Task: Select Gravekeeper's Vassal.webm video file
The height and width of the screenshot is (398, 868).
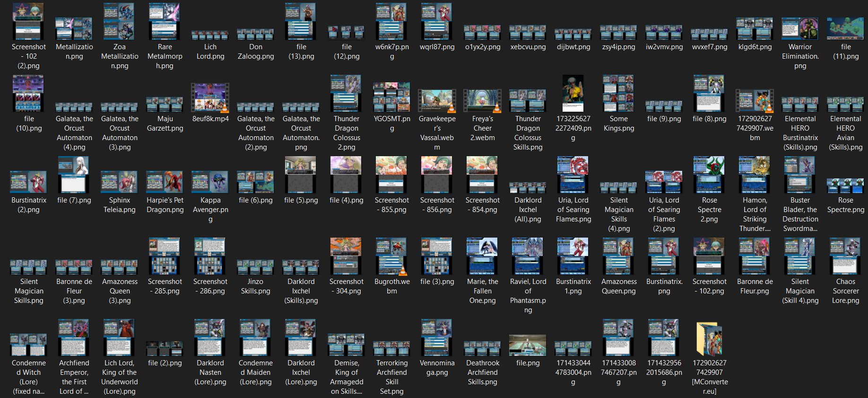Action: tap(437, 100)
